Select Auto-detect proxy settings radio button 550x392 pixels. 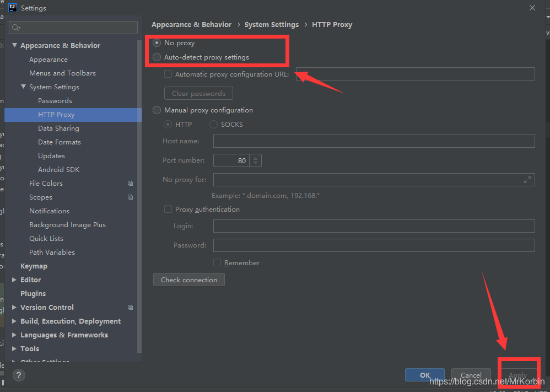[157, 57]
